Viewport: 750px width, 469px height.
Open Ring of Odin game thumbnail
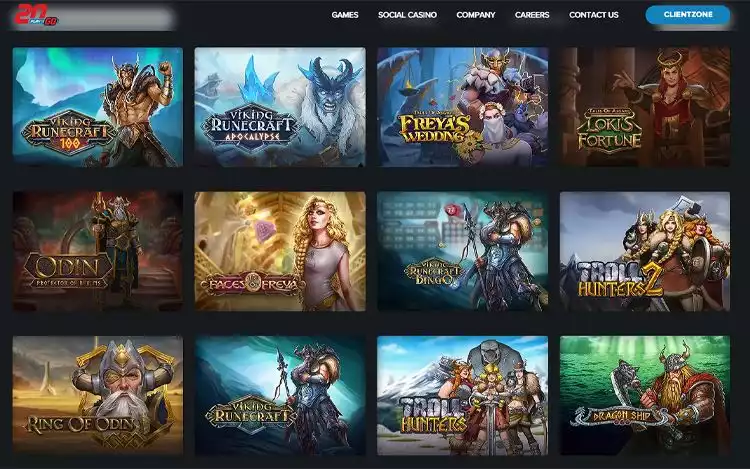98,396
